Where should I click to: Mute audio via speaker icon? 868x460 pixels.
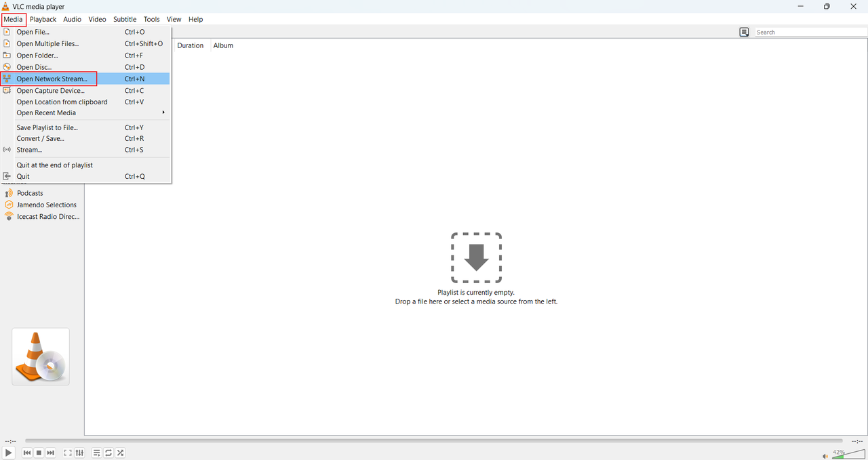point(825,456)
